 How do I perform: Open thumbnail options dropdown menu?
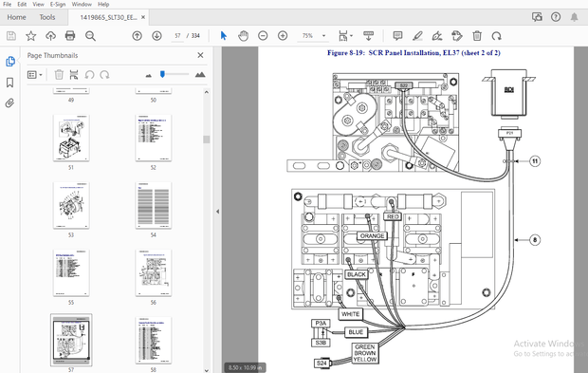(x=34, y=75)
